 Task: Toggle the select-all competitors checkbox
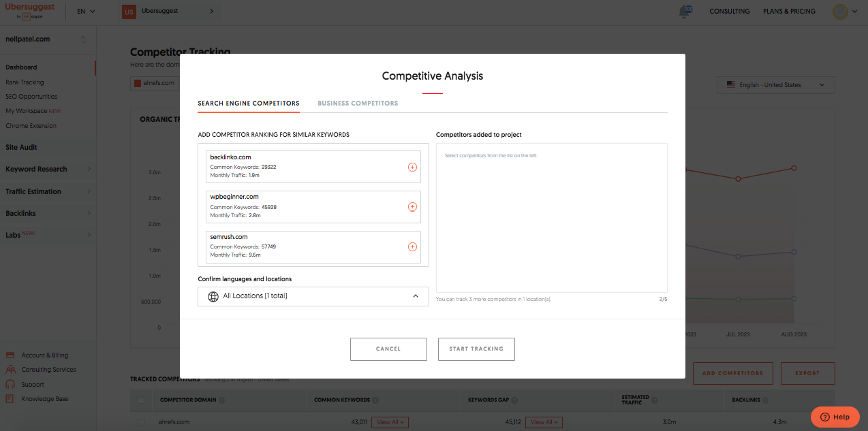pos(141,400)
